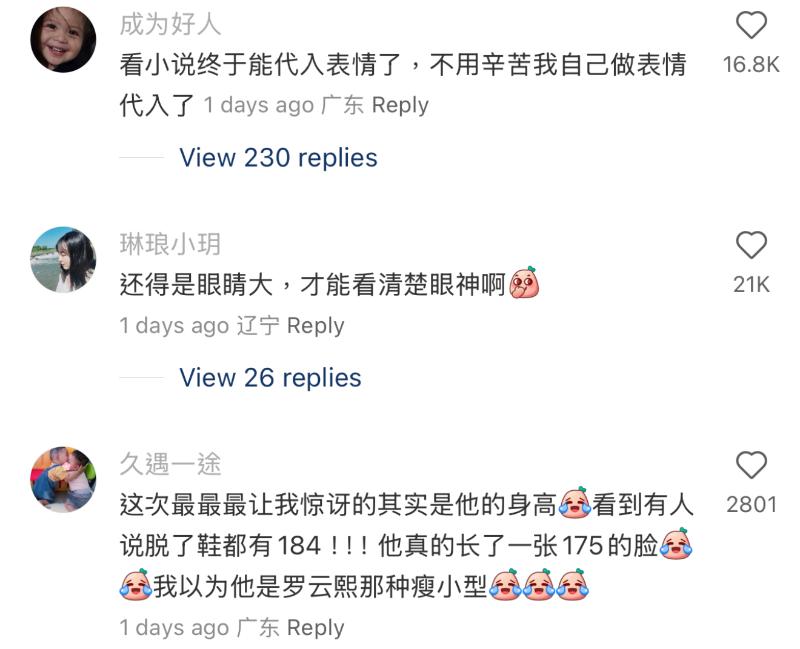Open 久遇一途's profile avatar
This screenshot has height=649, width=800.
[63, 480]
